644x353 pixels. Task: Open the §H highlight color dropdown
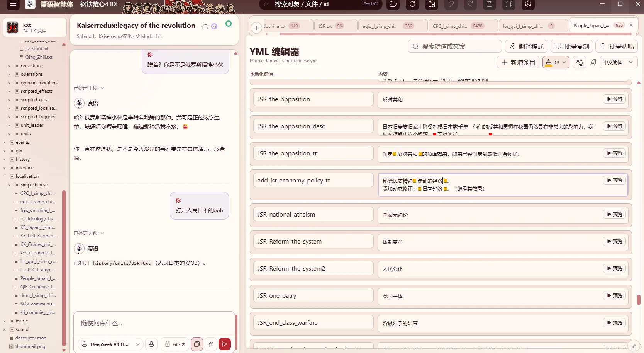[556, 62]
